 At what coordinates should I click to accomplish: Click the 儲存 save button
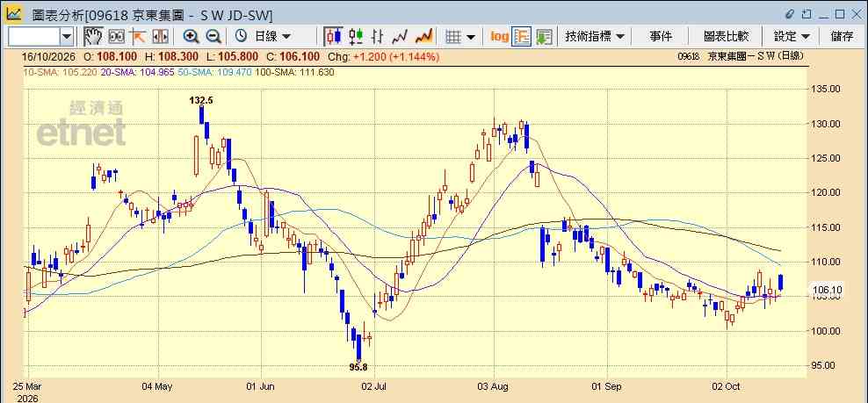pyautogui.click(x=842, y=37)
